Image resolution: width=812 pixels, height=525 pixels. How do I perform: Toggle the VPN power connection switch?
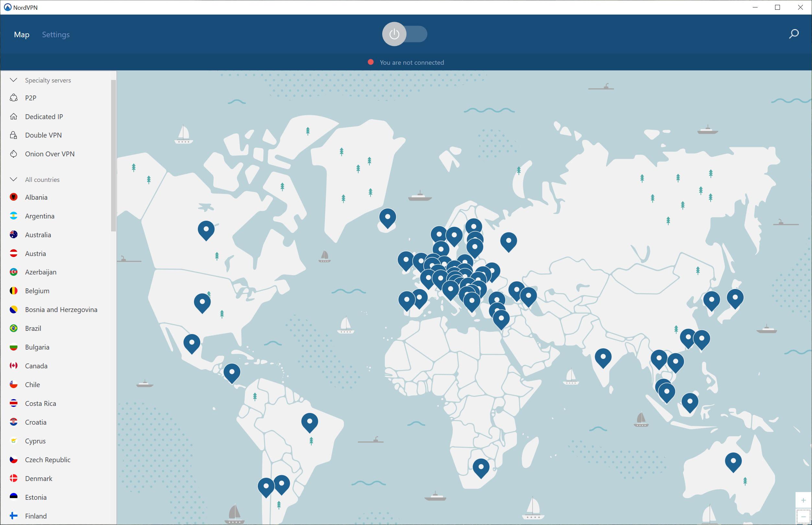[x=405, y=34]
